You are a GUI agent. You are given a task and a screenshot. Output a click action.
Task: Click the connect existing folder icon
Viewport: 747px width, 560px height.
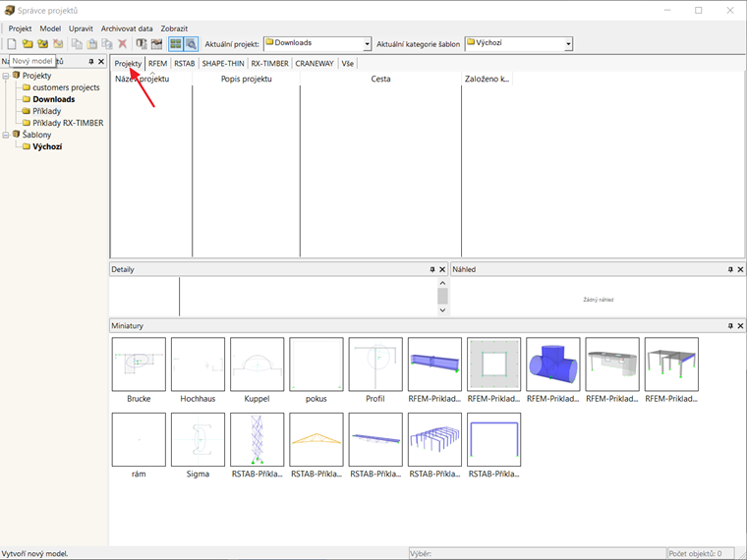point(42,44)
